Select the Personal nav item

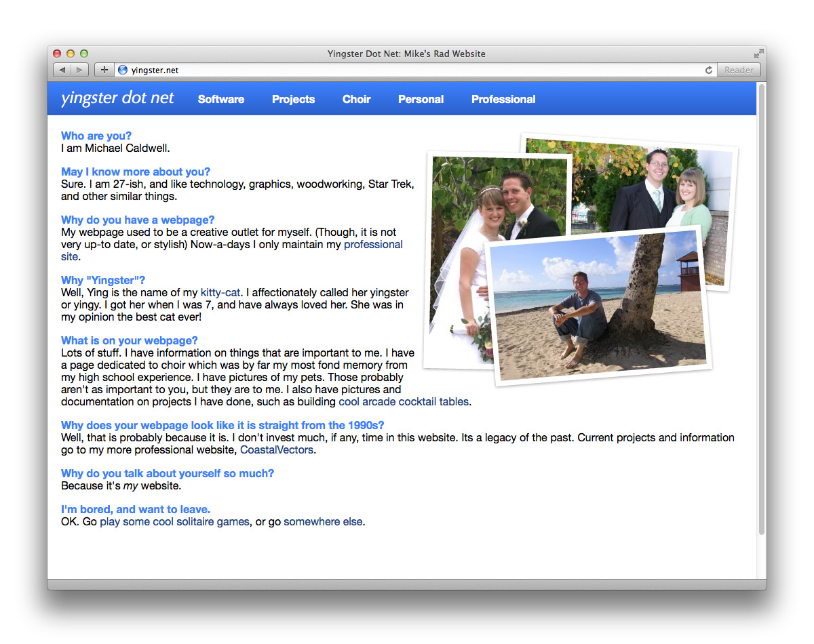[x=421, y=99]
